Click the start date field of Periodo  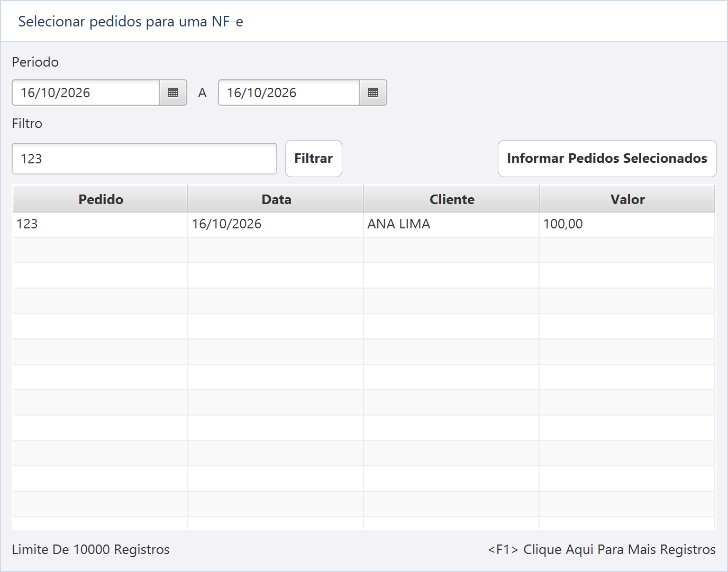coord(86,93)
